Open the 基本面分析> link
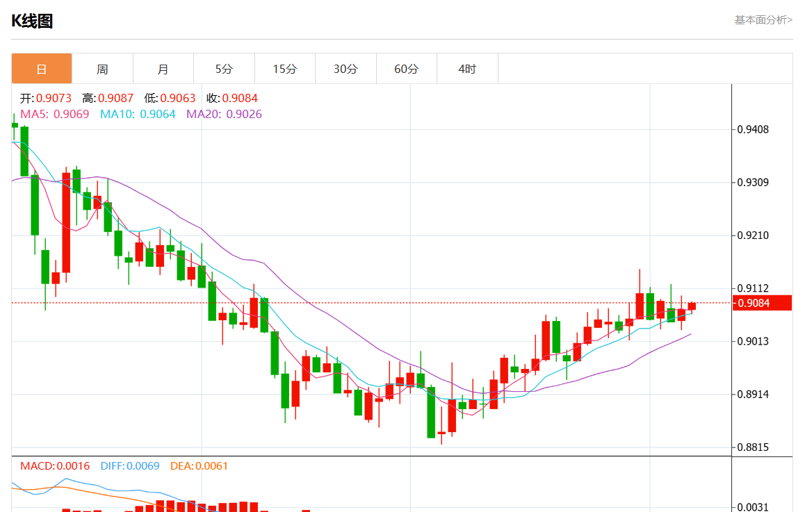 pyautogui.click(x=763, y=19)
